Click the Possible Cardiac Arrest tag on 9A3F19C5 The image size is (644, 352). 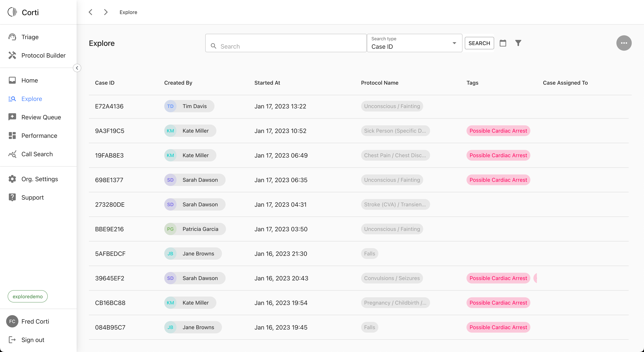tap(498, 131)
